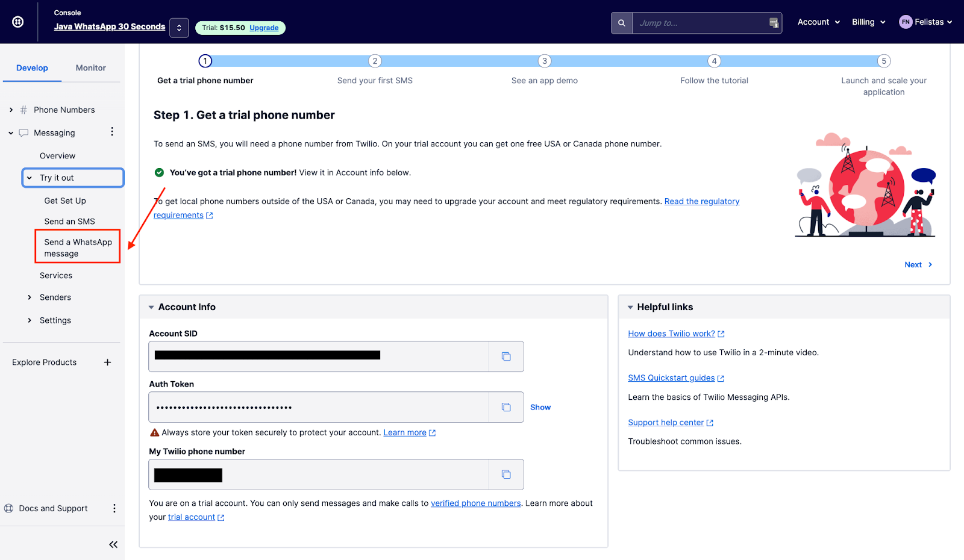
Task: Open the Felistas user profile menu
Action: [926, 22]
